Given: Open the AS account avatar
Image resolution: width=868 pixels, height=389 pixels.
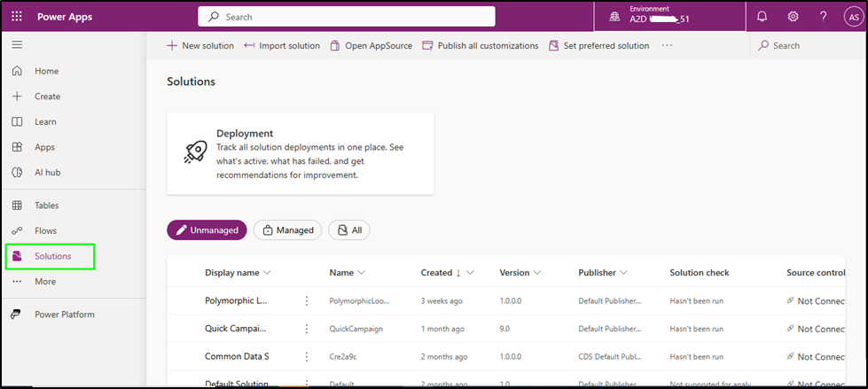Looking at the screenshot, I should point(853,17).
